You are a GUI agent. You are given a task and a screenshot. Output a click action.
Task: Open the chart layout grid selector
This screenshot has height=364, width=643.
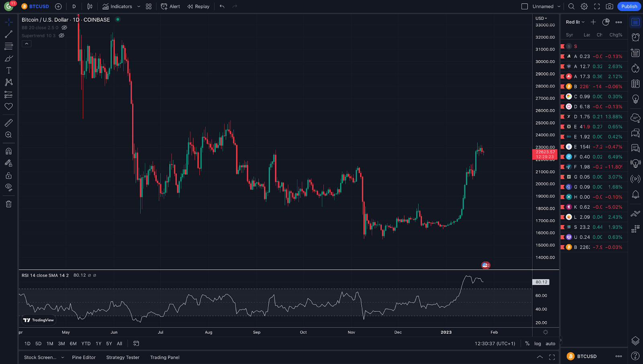149,6
